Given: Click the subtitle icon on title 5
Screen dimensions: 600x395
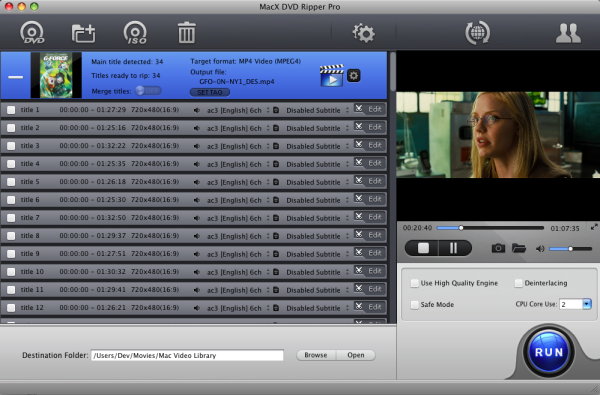Looking at the screenshot, I should [276, 182].
